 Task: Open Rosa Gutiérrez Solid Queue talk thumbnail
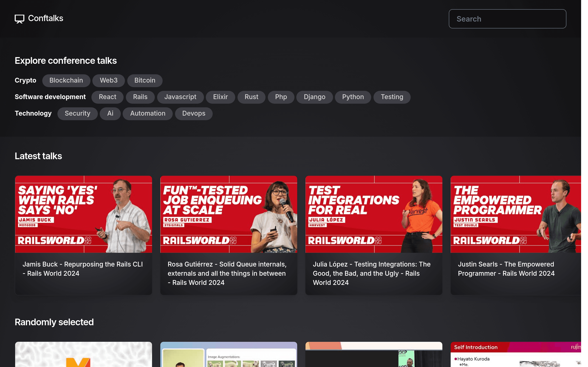(x=229, y=214)
